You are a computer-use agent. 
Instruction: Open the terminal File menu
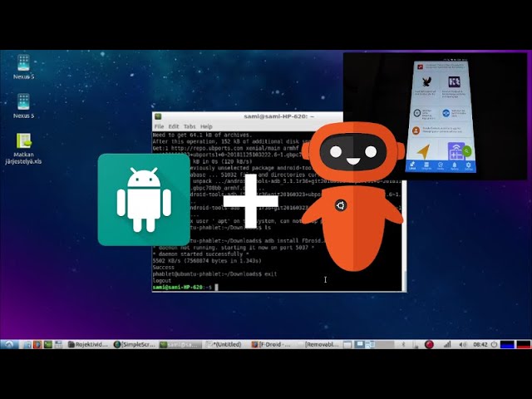pyautogui.click(x=159, y=126)
